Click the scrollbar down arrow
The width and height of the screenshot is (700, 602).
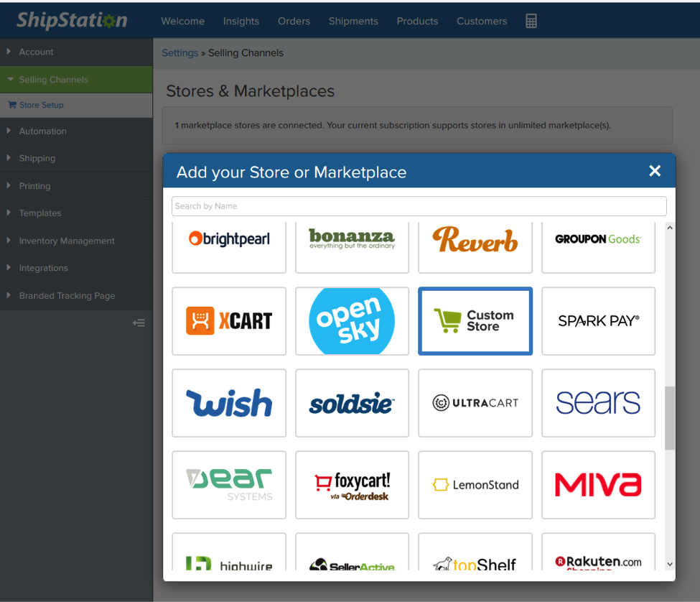(x=670, y=564)
